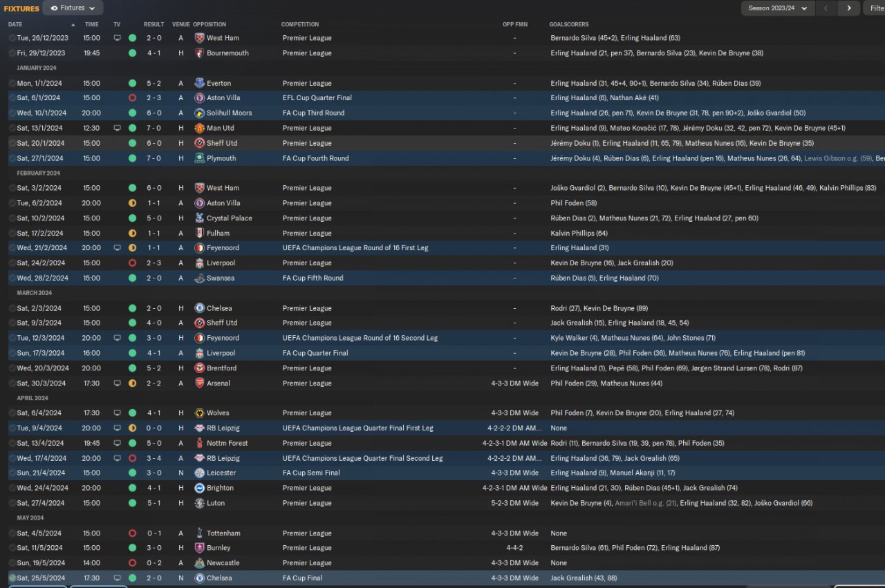The height and width of the screenshot is (588, 885).
Task: Click the Newcastle club badge
Action: [200, 563]
